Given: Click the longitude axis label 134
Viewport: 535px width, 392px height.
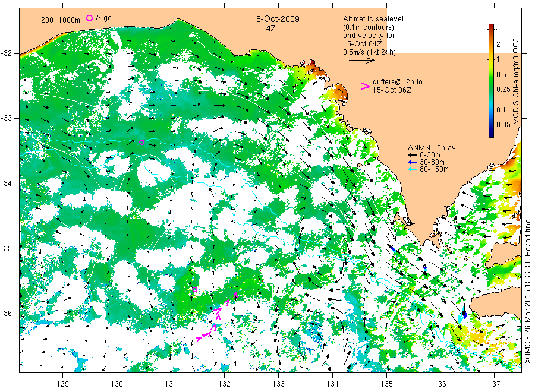Looking at the screenshot, I should point(332,384).
